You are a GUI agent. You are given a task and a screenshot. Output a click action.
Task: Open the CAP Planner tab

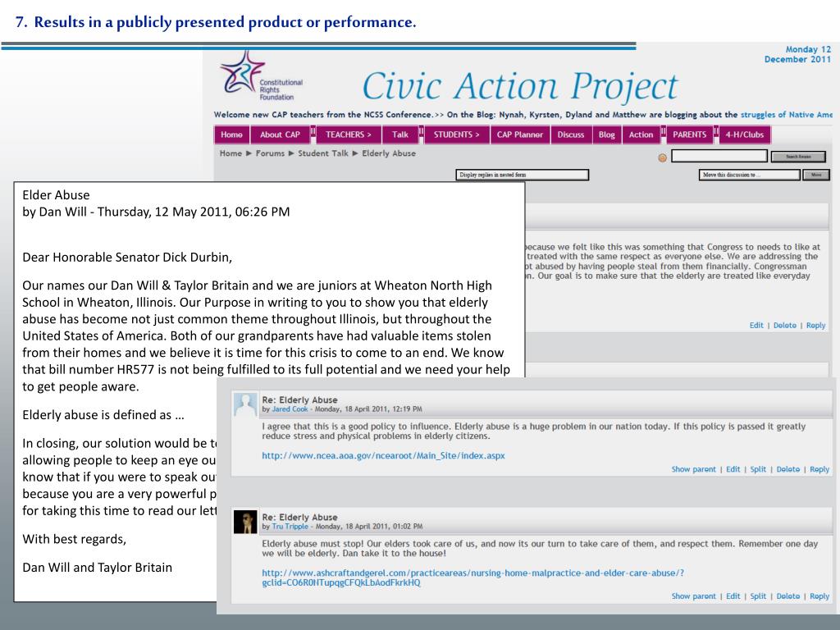pos(519,135)
